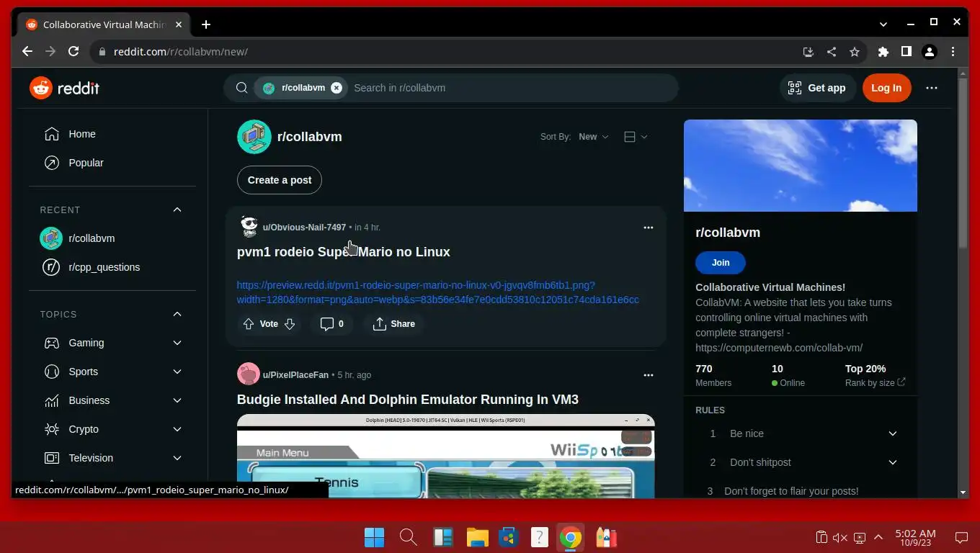Open post pvm1 rodeio Super Mario no Linux

[x=344, y=252]
